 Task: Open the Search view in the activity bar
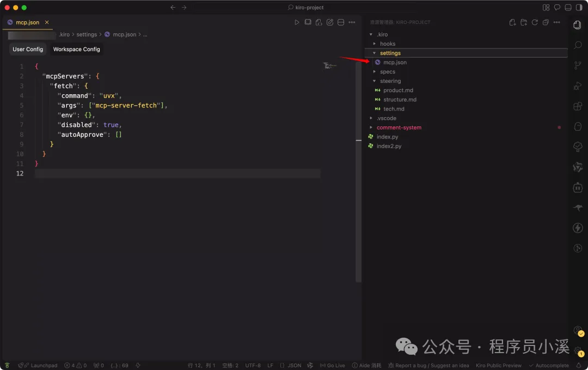[578, 45]
